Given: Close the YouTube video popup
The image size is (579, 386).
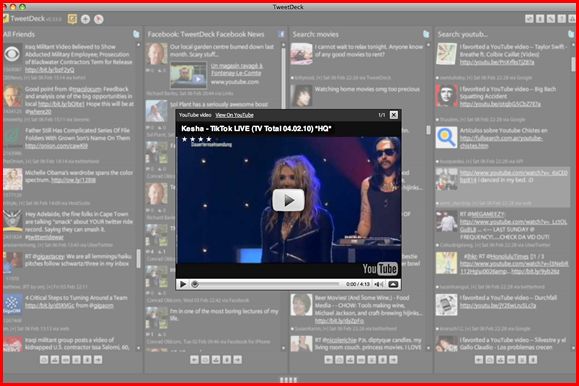Looking at the screenshot, I should pos(394,115).
